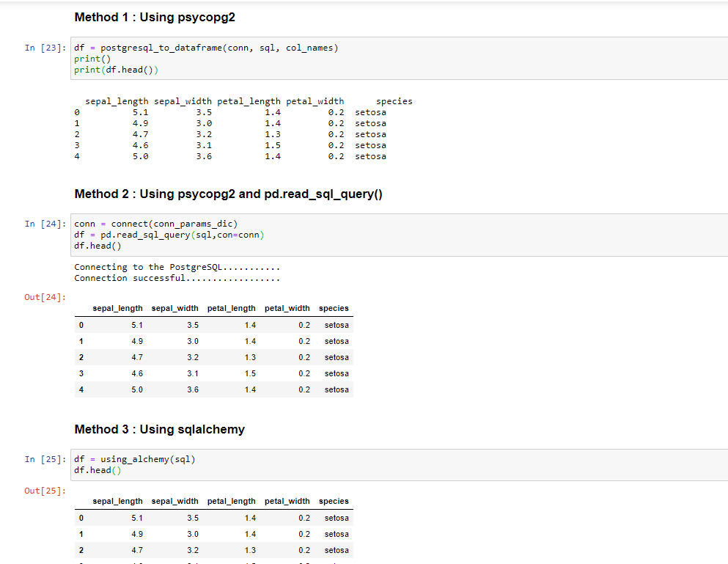Click the sepal_length column header in Out[24]

[x=118, y=308]
